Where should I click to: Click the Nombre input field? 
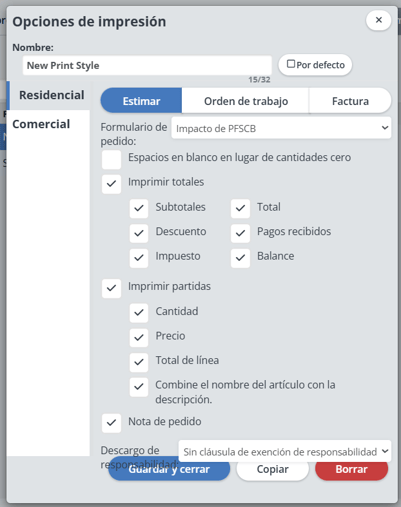[147, 65]
